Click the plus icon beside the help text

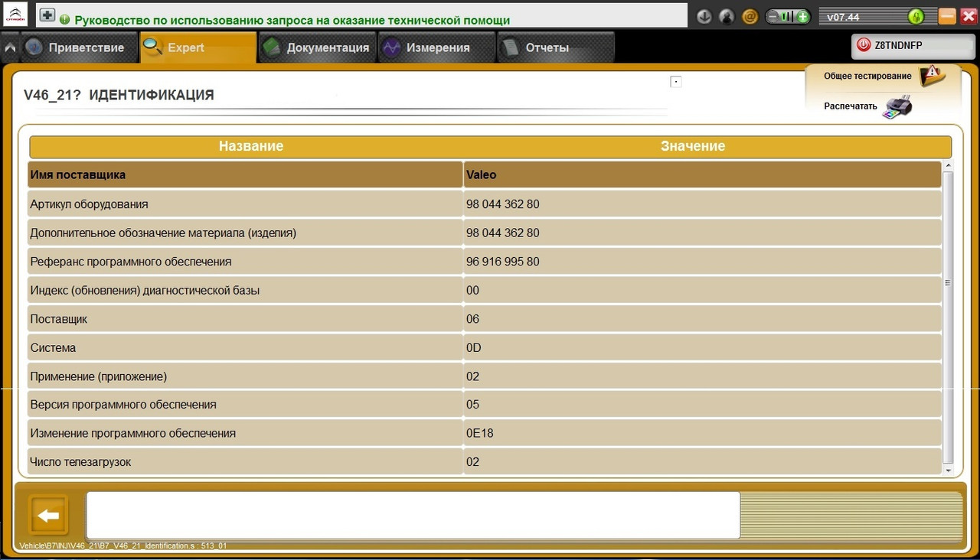click(47, 15)
